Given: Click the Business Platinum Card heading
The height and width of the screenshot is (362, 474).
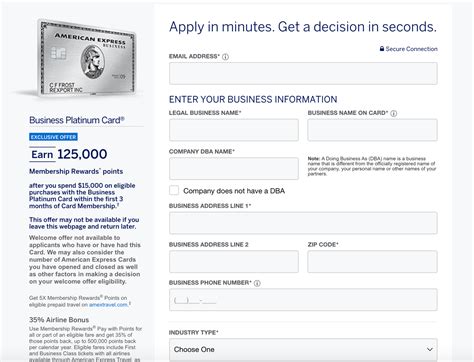Looking at the screenshot, I should coord(77,120).
